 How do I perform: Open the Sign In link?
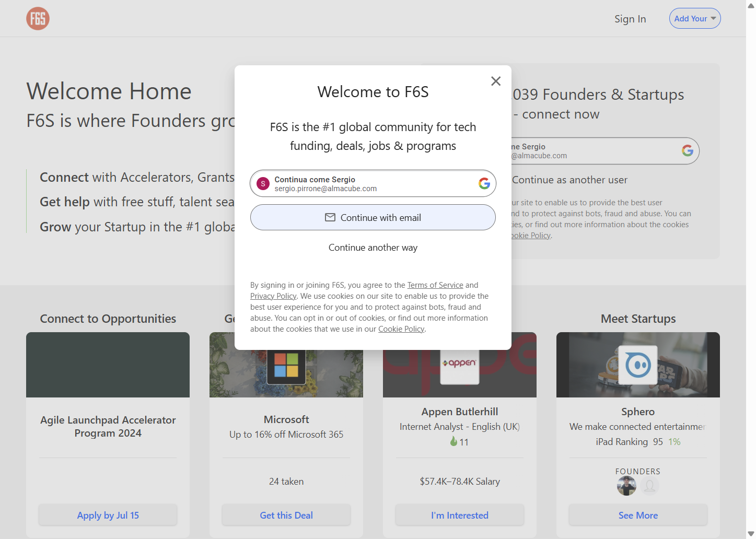click(x=630, y=19)
